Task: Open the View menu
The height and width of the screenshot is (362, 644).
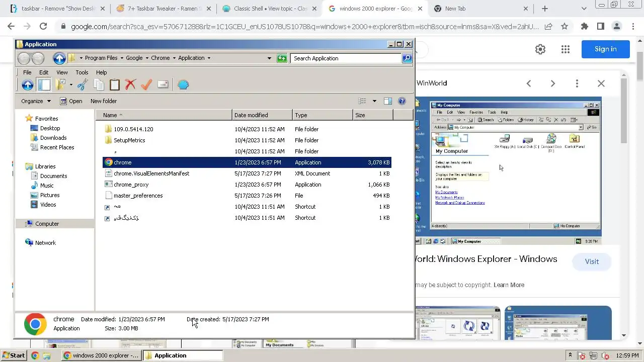Action: [62, 72]
